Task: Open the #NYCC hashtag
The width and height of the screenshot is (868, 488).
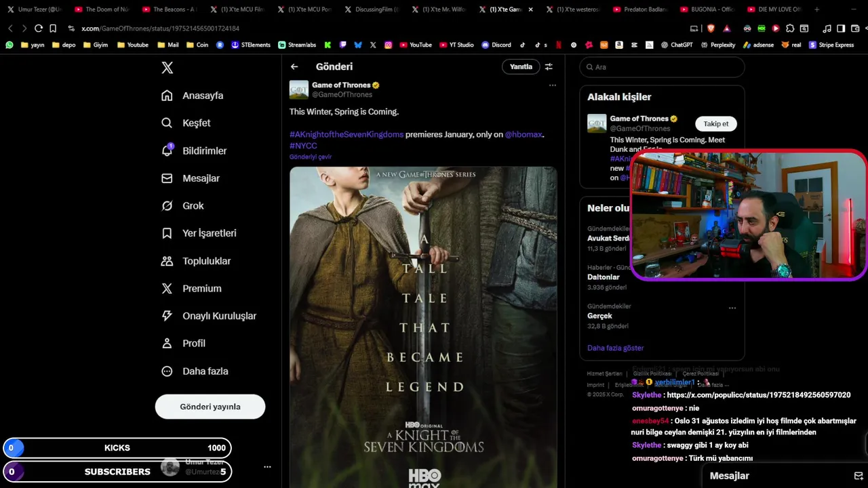Action: (303, 146)
